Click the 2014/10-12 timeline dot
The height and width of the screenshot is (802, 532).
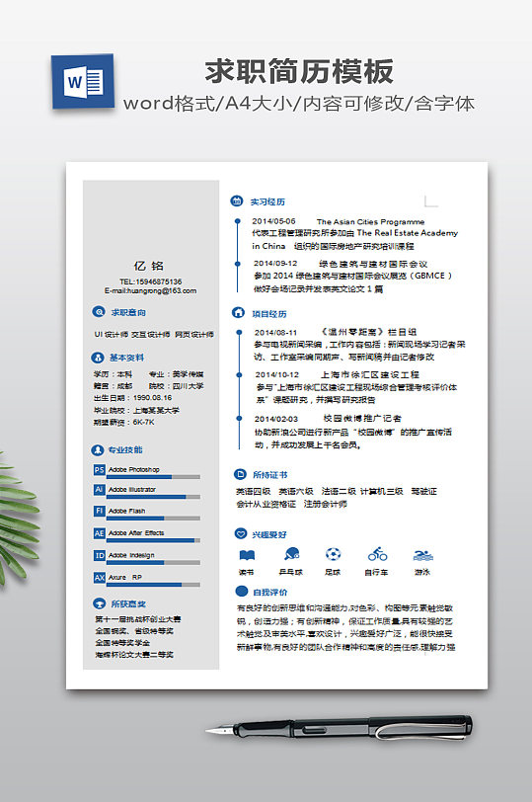point(239,375)
